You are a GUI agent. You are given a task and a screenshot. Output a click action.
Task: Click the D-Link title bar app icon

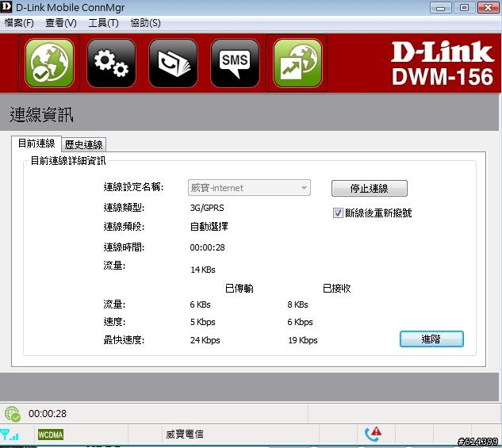[x=6, y=7]
